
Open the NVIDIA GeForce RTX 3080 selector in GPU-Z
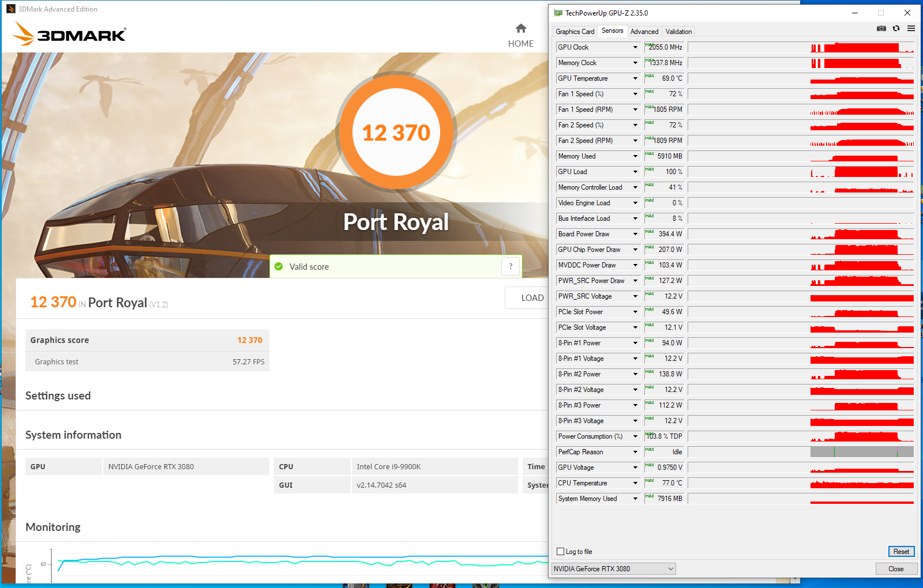coord(614,569)
